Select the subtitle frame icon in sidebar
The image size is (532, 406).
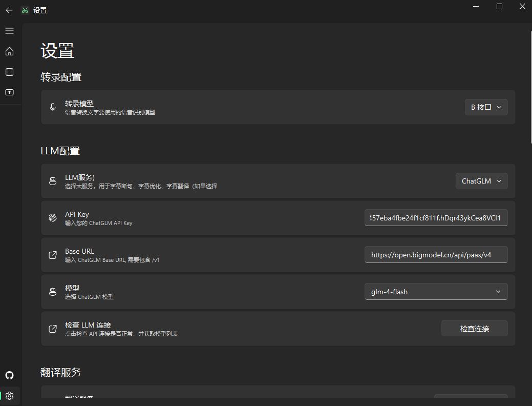(x=9, y=72)
